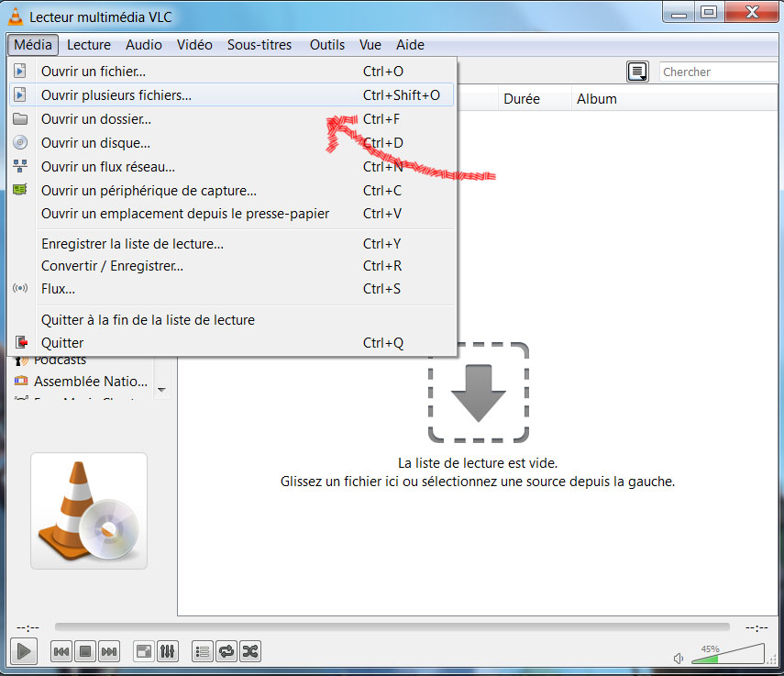The width and height of the screenshot is (784, 676).
Task: Open the Sous-titres menu
Action: click(259, 45)
